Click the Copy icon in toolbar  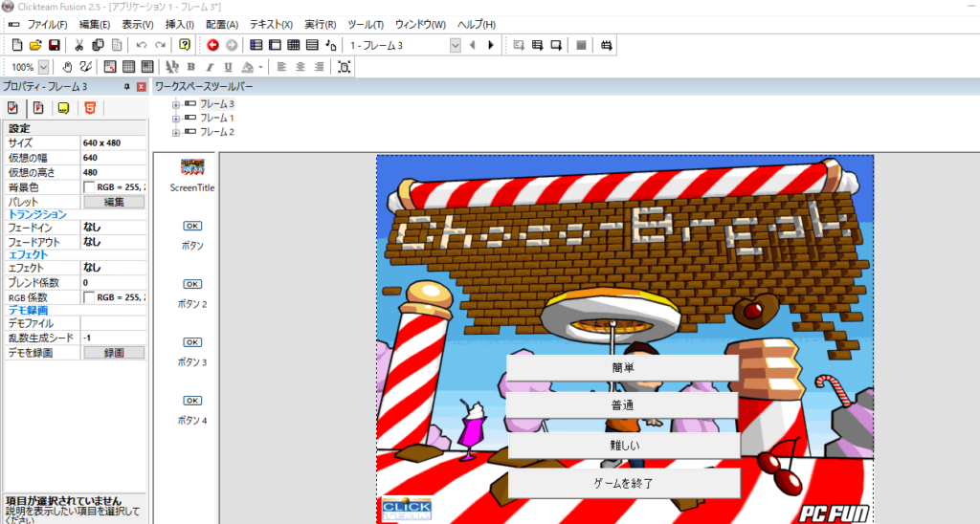(98, 45)
